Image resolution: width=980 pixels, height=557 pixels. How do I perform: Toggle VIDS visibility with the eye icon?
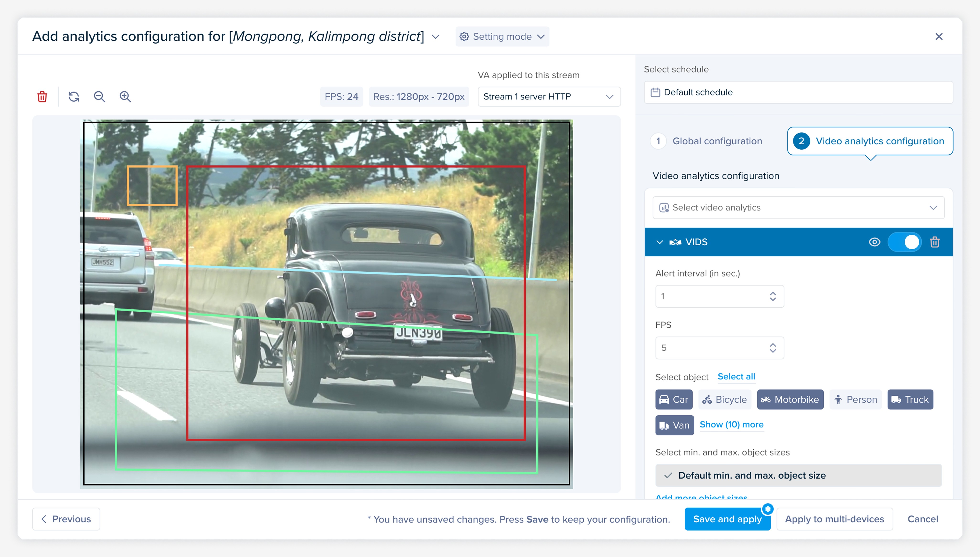click(x=874, y=242)
